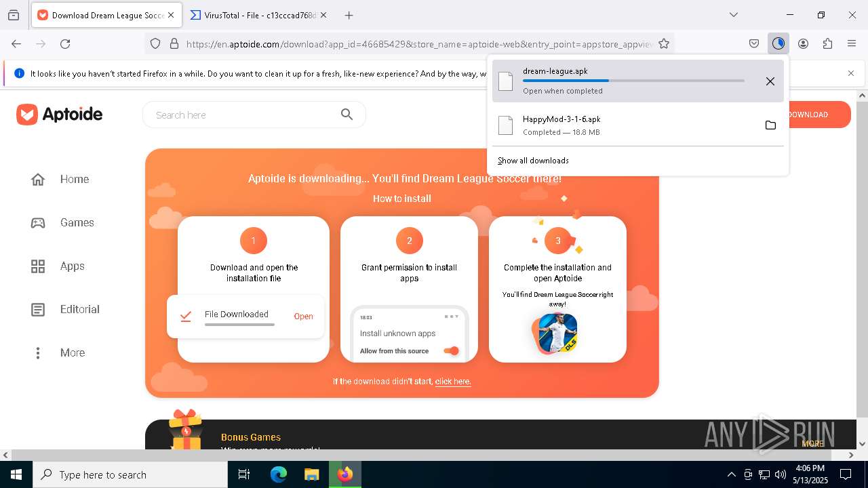Open Windows Start menu
The image size is (868, 488).
(16, 474)
